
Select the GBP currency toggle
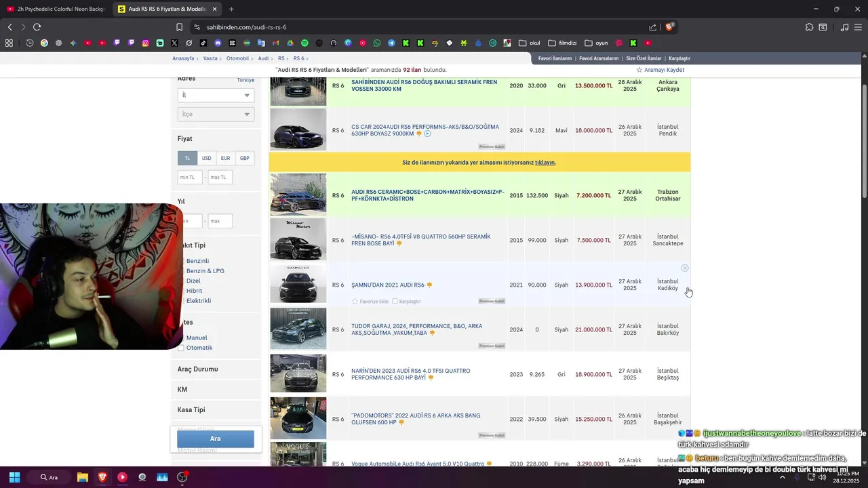tap(244, 158)
